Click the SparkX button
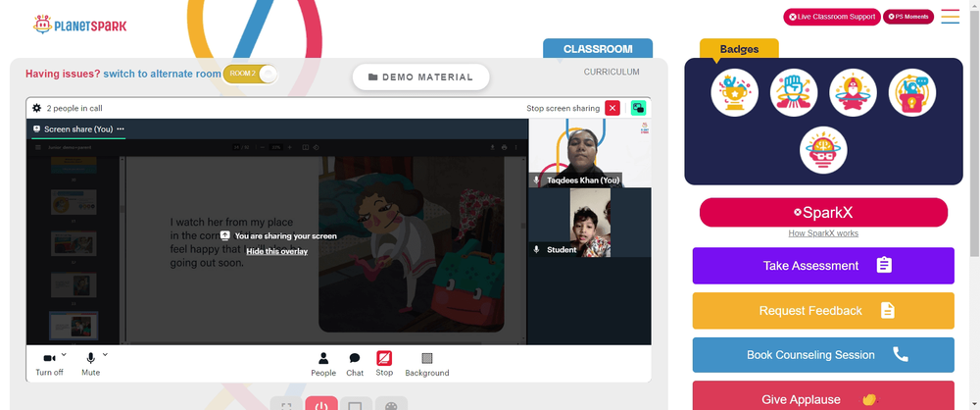980x410 pixels. (824, 212)
